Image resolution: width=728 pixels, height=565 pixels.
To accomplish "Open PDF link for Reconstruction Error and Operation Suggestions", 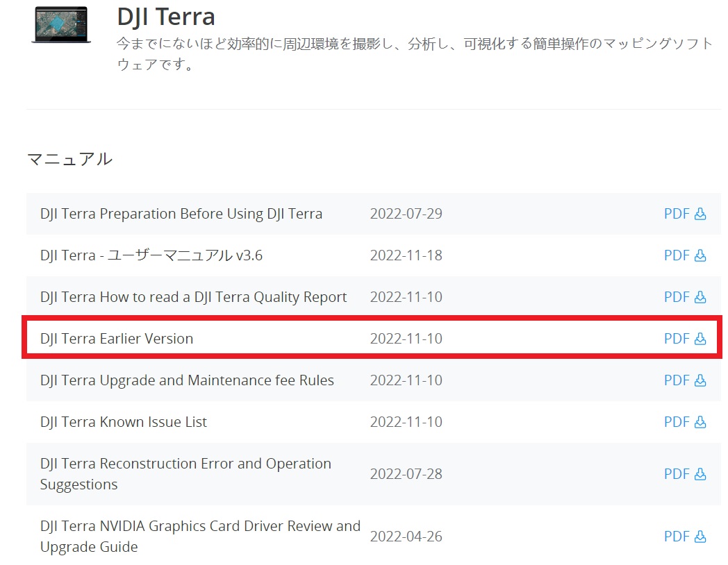I will 677,474.
